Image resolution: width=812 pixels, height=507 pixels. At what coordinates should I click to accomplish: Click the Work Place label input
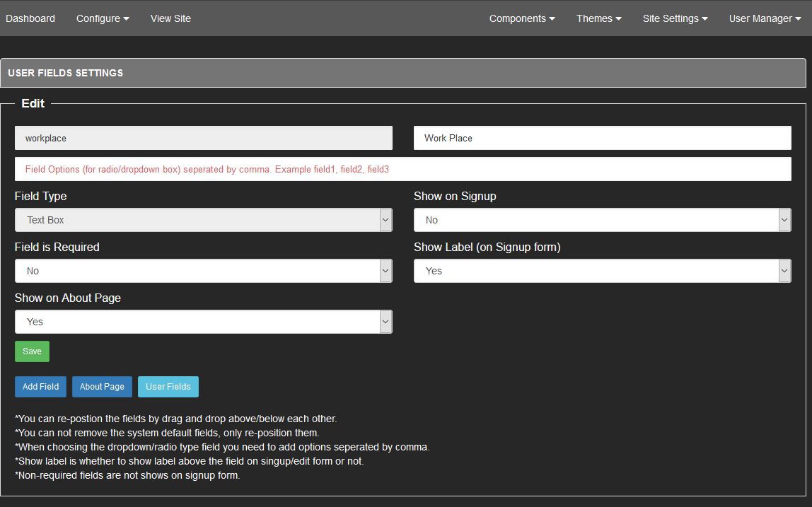[x=602, y=138]
